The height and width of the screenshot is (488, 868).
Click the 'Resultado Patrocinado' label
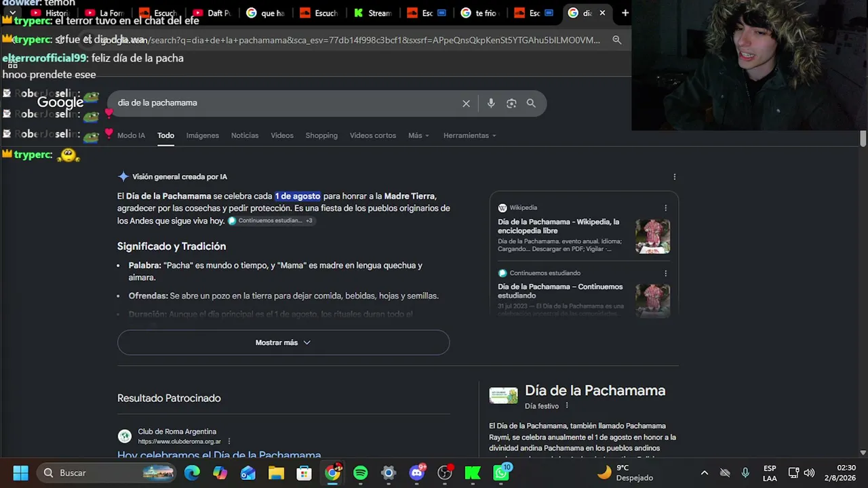(169, 398)
